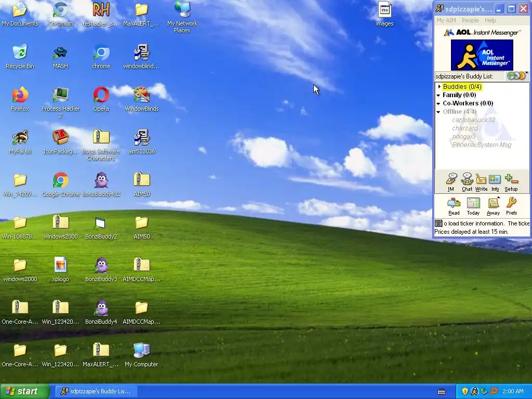Screen dimensions: 532x399
Task: Select the WindowBlinds paint palette icon
Action: point(141,99)
